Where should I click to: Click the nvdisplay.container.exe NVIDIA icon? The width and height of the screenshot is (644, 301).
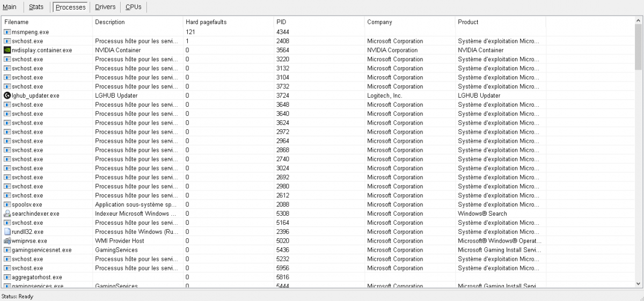coord(7,50)
